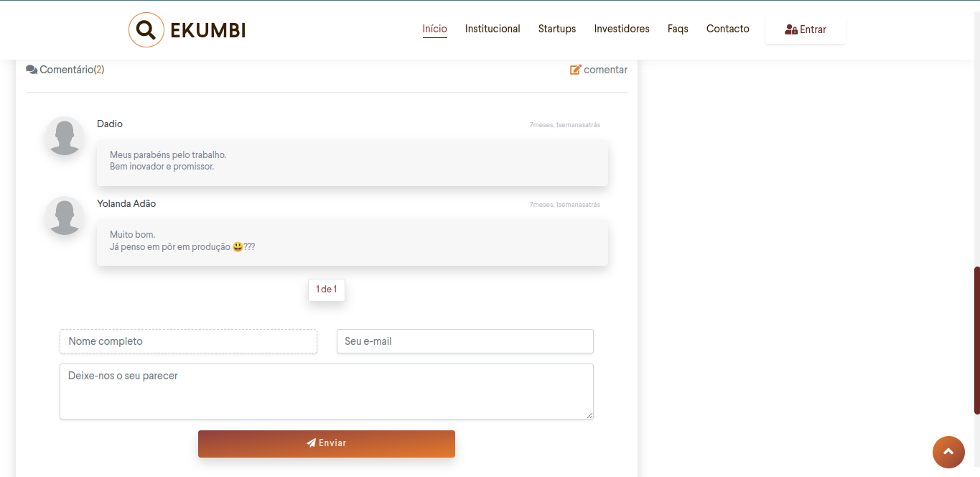Focus the Nome completo field
Screen dimensions: 980x477
188,341
